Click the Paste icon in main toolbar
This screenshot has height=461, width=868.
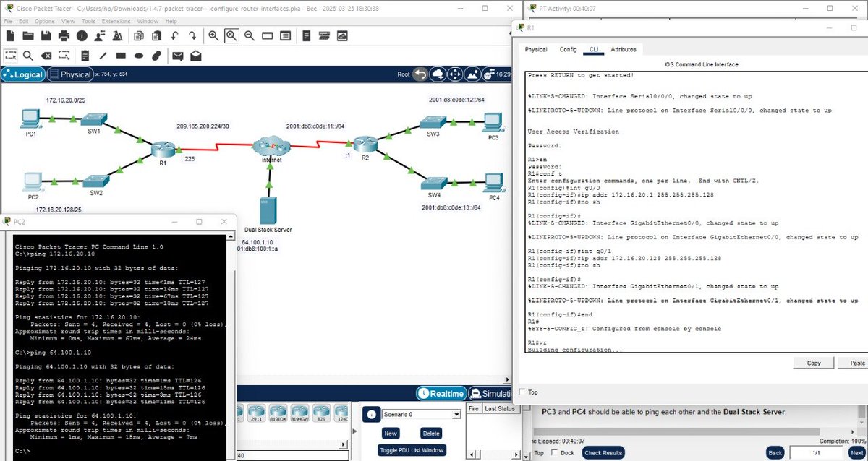pyautogui.click(x=156, y=35)
